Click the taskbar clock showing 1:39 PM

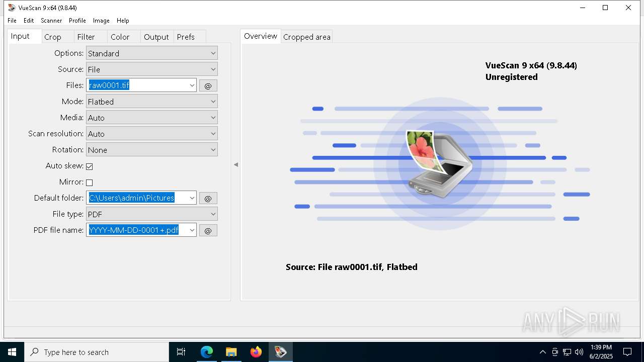(601, 352)
